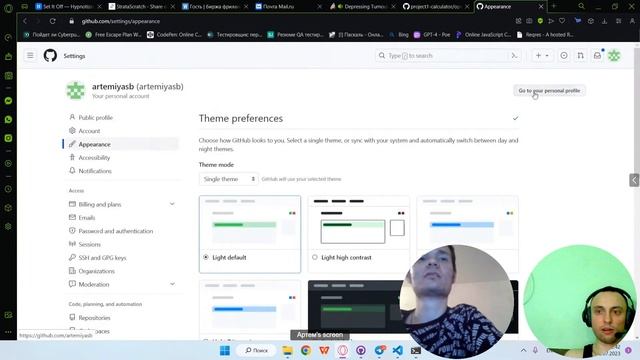The height and width of the screenshot is (360, 640).
Task: Open the user avatar menu in header
Action: click(x=614, y=56)
